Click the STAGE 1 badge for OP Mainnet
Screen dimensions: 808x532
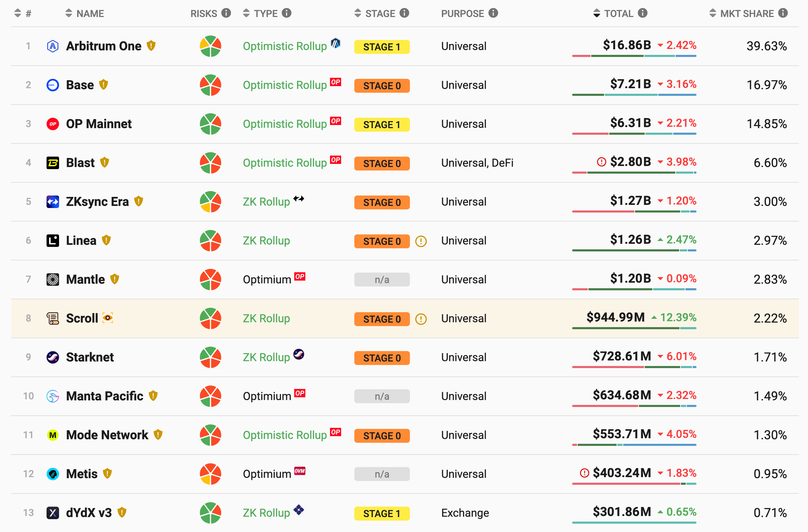(x=381, y=124)
